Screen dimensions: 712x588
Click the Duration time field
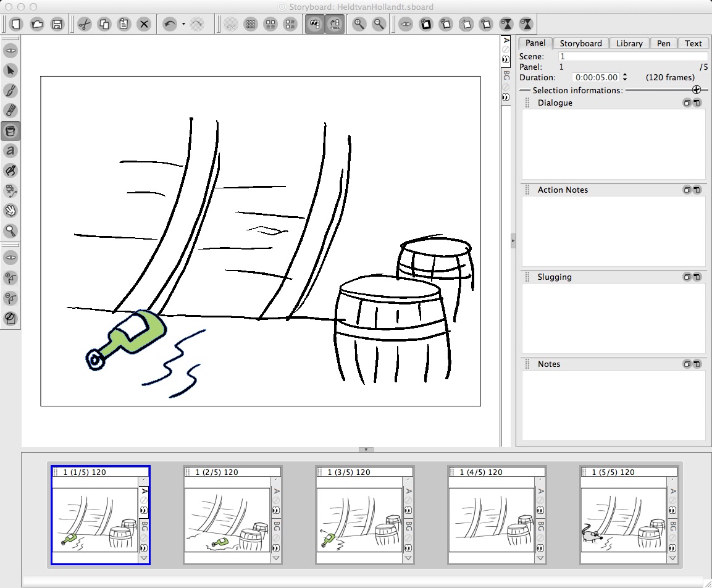pyautogui.click(x=596, y=78)
